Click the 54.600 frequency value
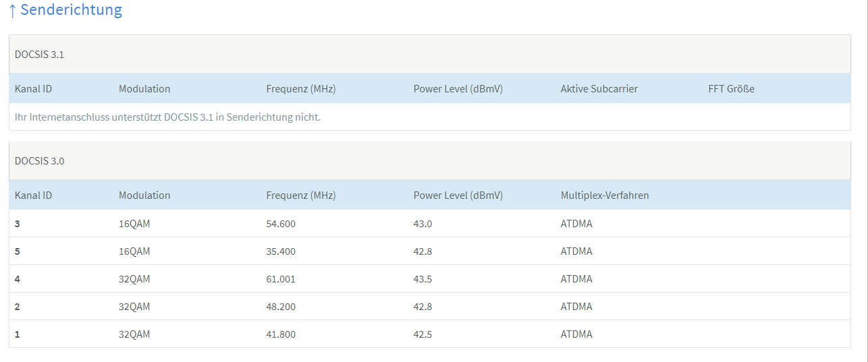The width and height of the screenshot is (868, 362). 281,224
